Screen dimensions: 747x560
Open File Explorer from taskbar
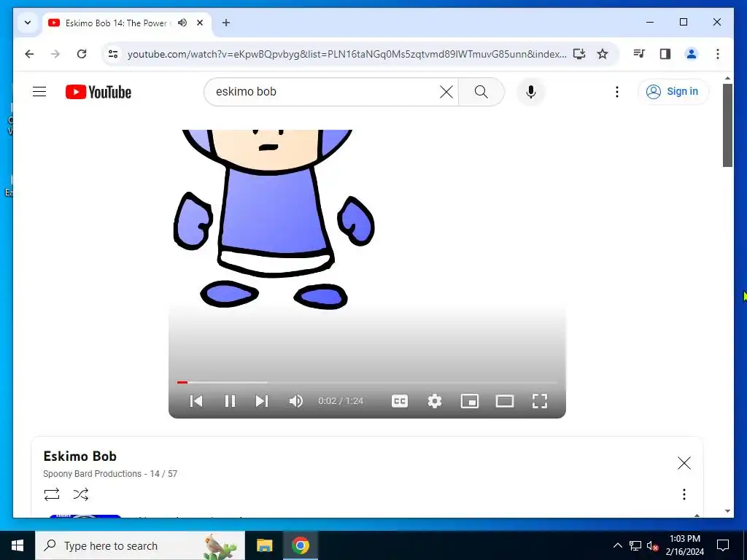tap(264, 545)
